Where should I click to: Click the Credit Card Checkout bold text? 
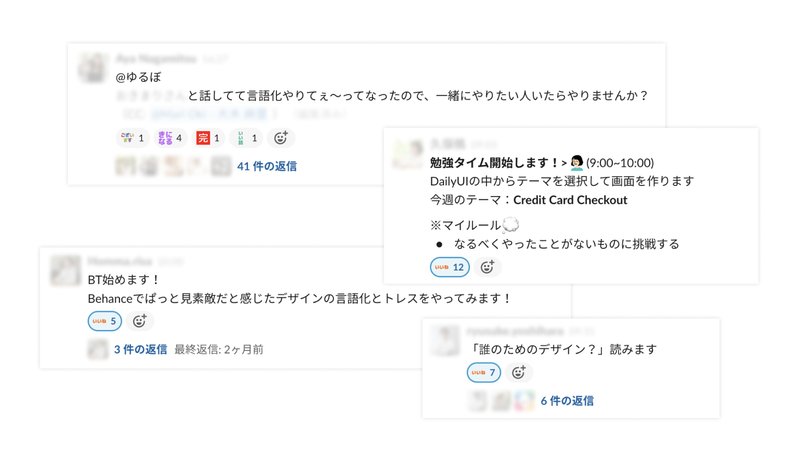pos(570,199)
